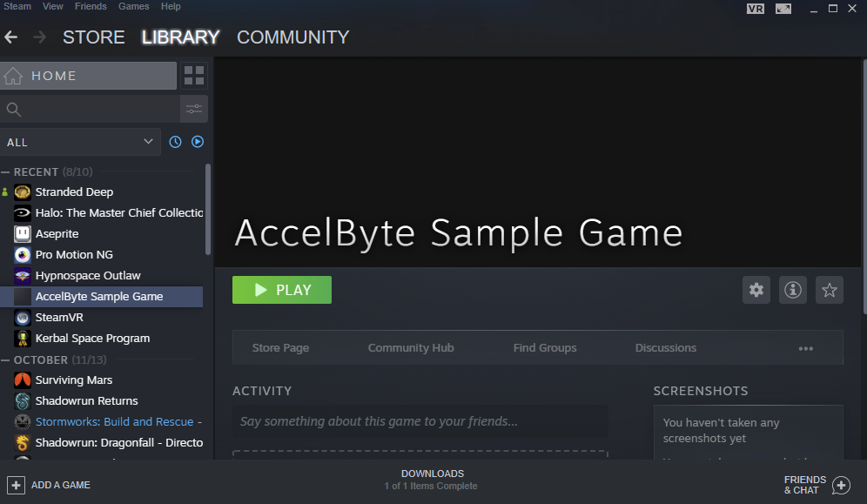Viewport: 867px width, 504px height.
Task: Select Stormworks: Build and Rescue title
Action: point(118,422)
